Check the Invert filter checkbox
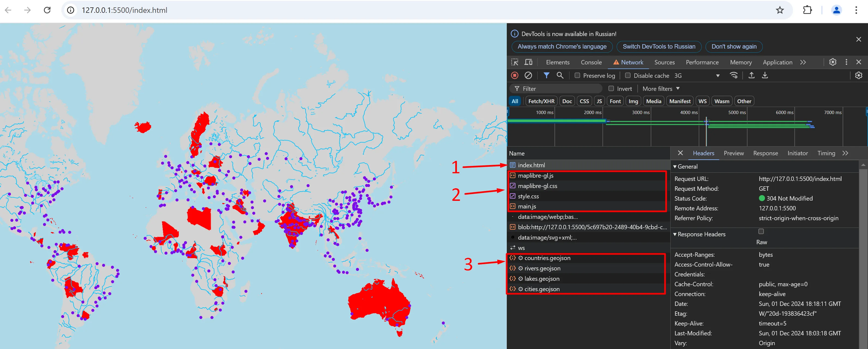The width and height of the screenshot is (868, 349). pos(611,88)
